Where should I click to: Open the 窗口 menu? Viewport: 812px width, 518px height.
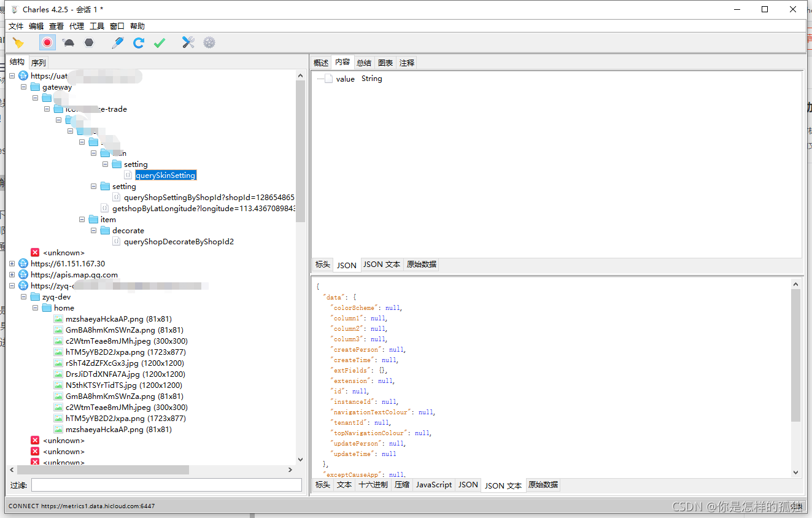[117, 26]
